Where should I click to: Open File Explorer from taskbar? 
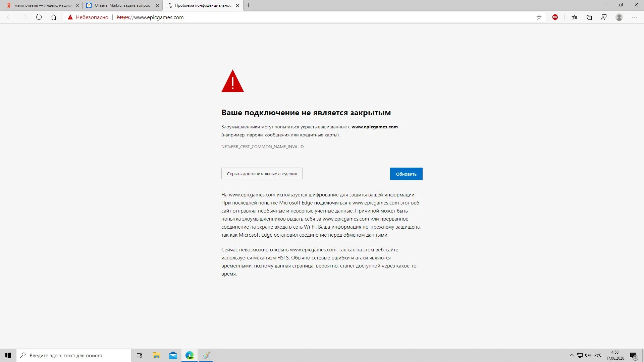[x=156, y=355]
